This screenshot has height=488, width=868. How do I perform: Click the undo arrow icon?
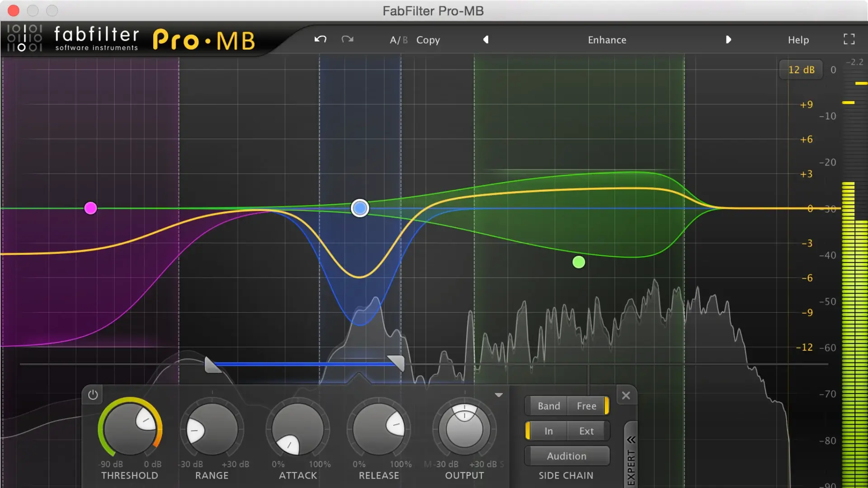tap(320, 40)
